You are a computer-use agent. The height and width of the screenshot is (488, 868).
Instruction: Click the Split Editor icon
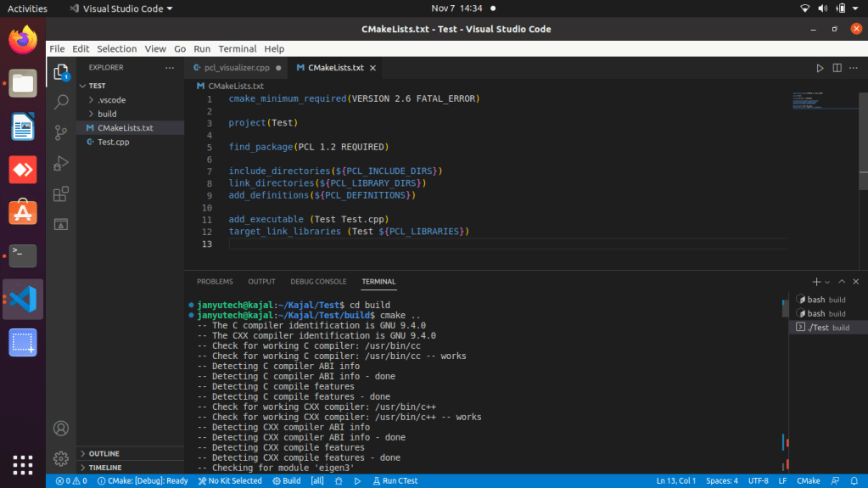pos(837,68)
